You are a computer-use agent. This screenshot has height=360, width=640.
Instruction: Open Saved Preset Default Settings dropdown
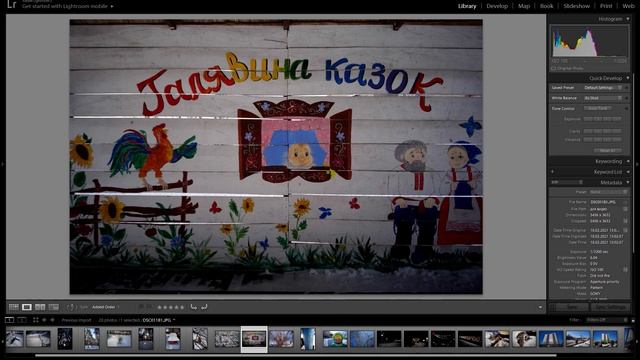coord(602,88)
